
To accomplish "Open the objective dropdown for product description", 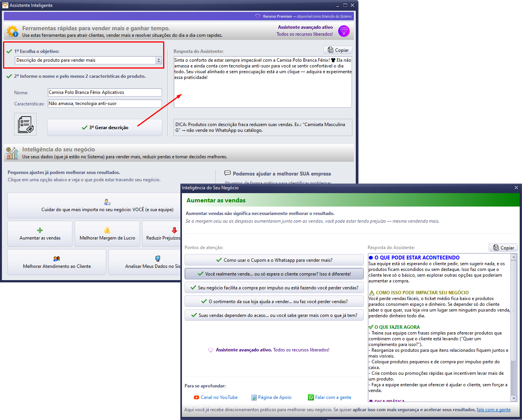I will (x=158, y=60).
